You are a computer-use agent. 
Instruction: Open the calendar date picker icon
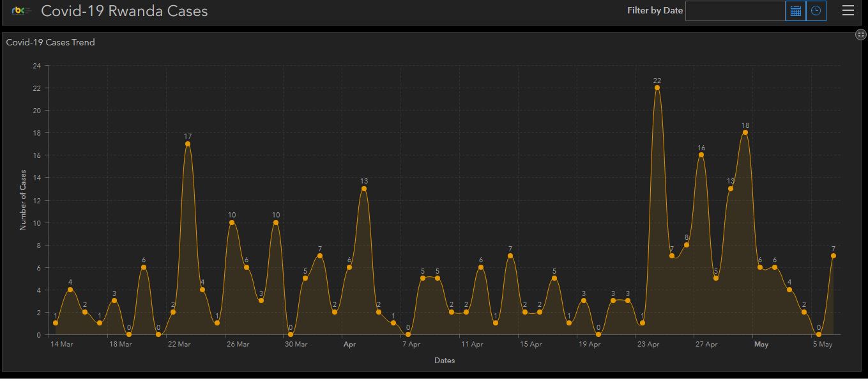(x=795, y=11)
